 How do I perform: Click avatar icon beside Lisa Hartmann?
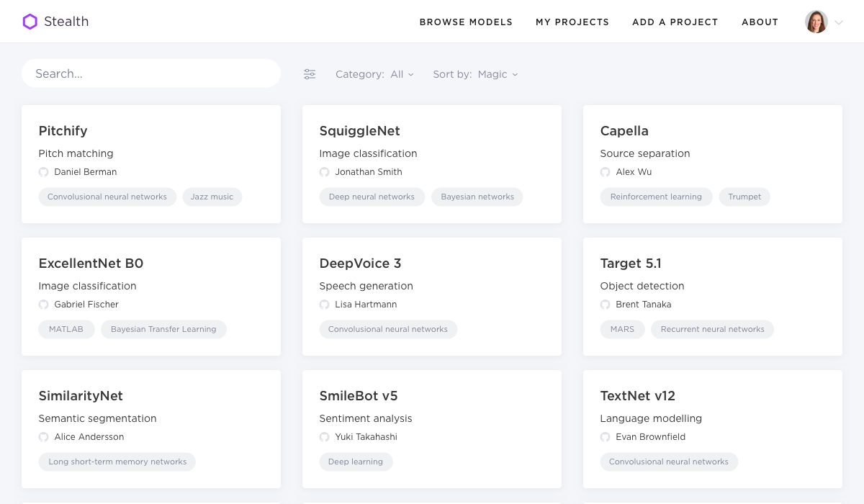point(325,305)
